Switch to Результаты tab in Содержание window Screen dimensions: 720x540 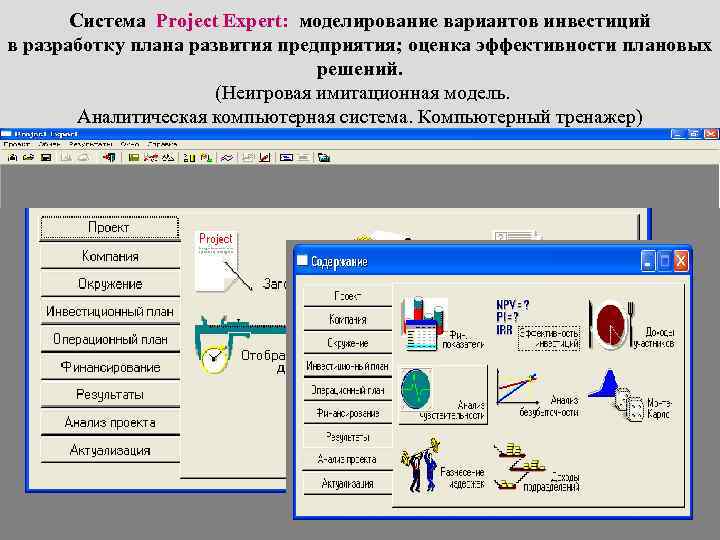[x=348, y=437]
